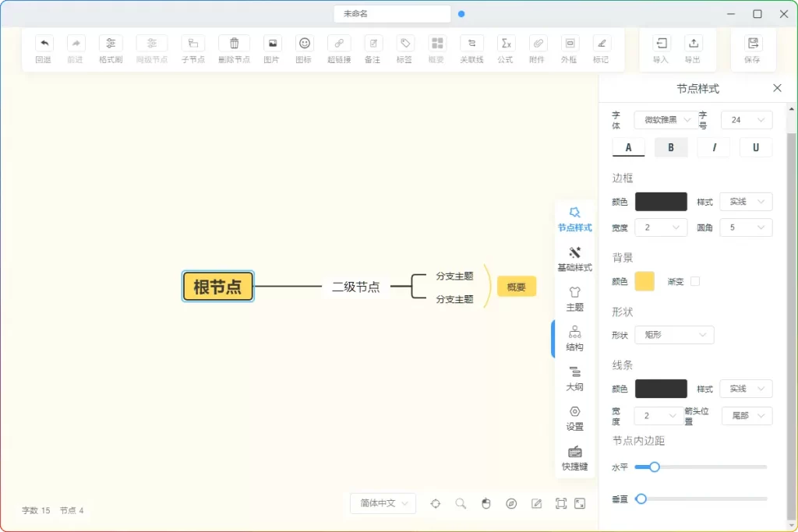Click the 未命名 title field
The image size is (798, 532).
[x=393, y=14]
